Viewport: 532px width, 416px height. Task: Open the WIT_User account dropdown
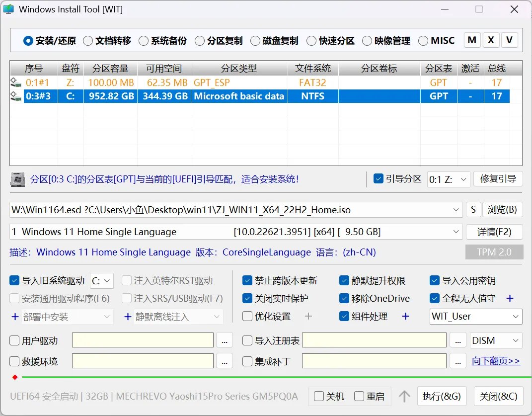pyautogui.click(x=476, y=317)
